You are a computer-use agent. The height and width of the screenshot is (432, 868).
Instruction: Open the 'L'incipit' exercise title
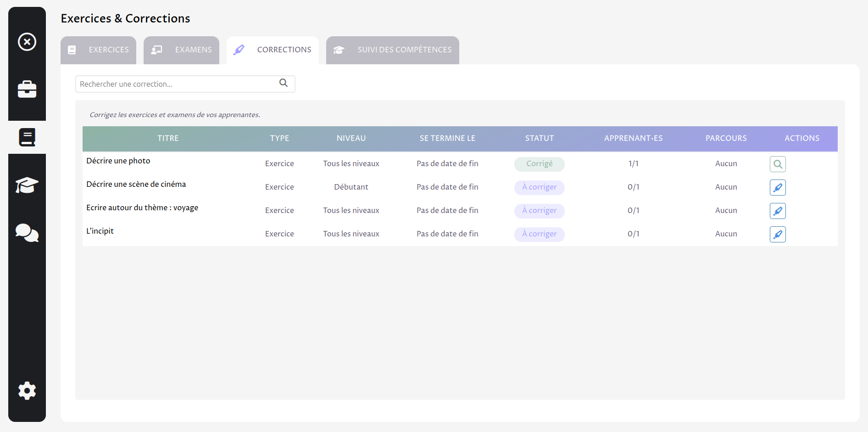(100, 231)
